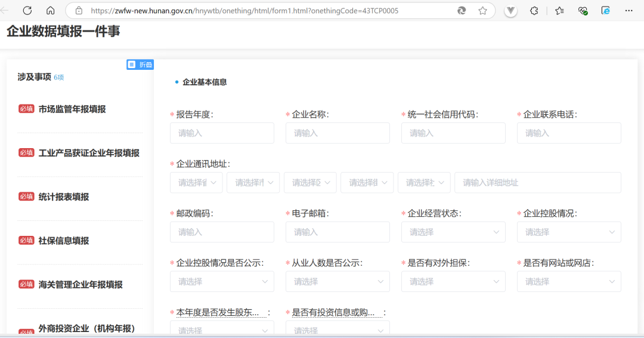Focus the 统一社会信用代码 input field
644x338 pixels.
[x=453, y=133]
